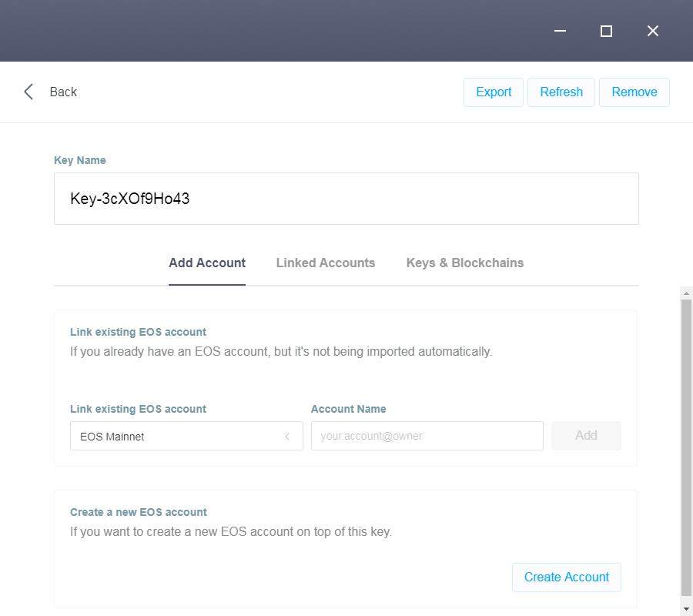Image resolution: width=693 pixels, height=616 pixels.
Task: Open the Keys & Blockchains tab
Action: pyautogui.click(x=464, y=263)
